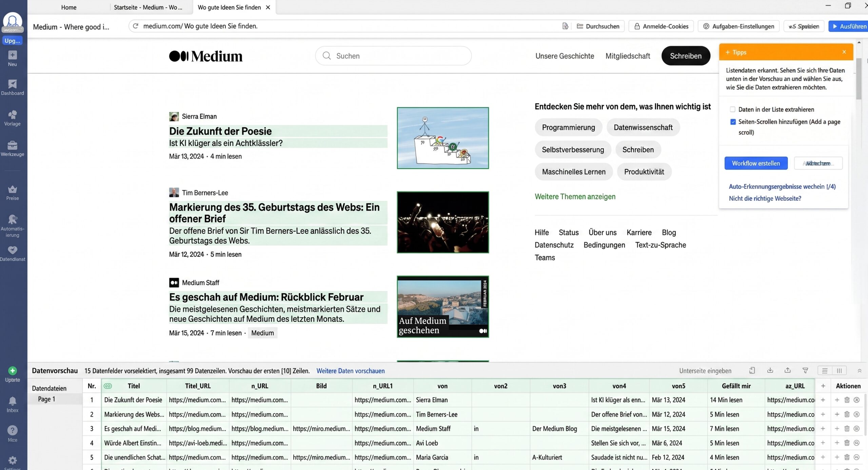The width and height of the screenshot is (868, 470).
Task: Click the filter funnel icon in data preview
Action: [805, 370]
